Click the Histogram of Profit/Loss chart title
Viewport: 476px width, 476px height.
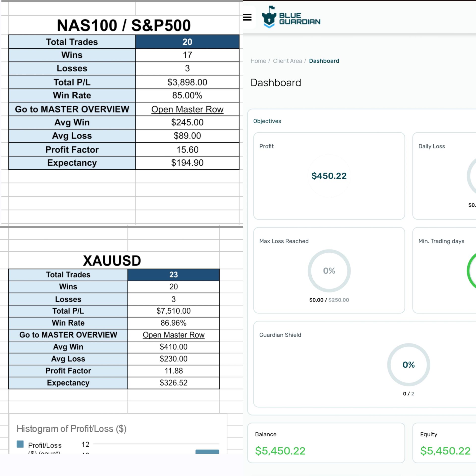coord(71,429)
